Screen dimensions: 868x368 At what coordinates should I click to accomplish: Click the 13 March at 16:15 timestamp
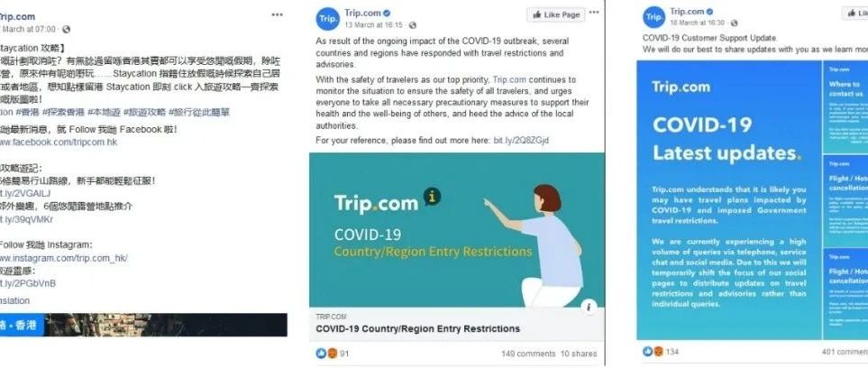tap(375, 25)
